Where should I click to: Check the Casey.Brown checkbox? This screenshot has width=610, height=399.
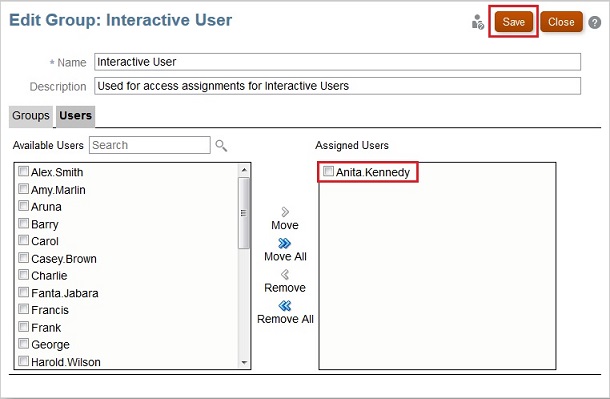click(x=23, y=257)
